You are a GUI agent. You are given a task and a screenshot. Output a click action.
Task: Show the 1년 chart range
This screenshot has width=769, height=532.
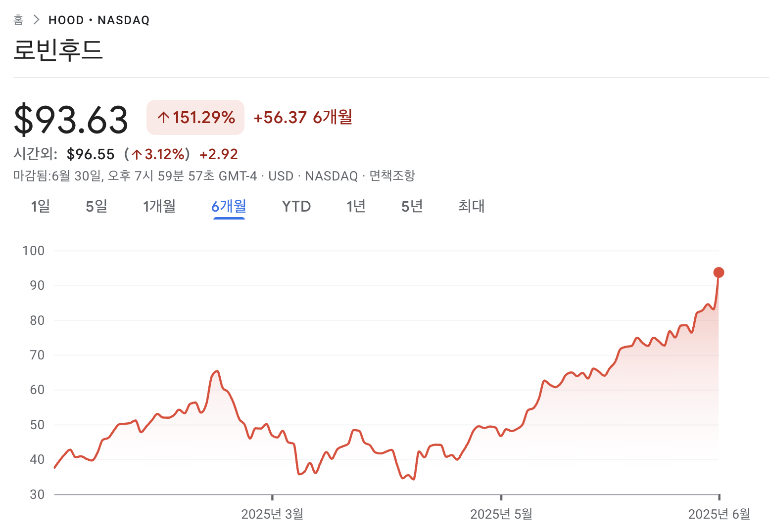coord(356,206)
